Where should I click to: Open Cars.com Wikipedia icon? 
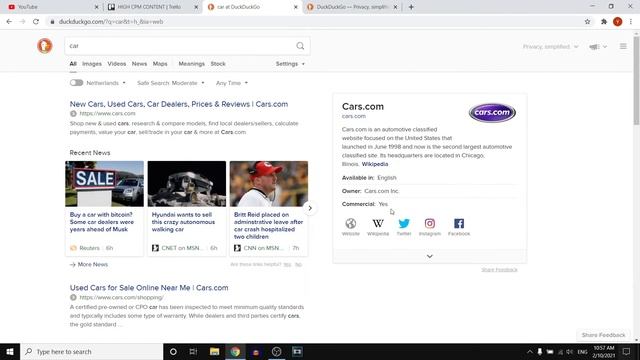(378, 223)
